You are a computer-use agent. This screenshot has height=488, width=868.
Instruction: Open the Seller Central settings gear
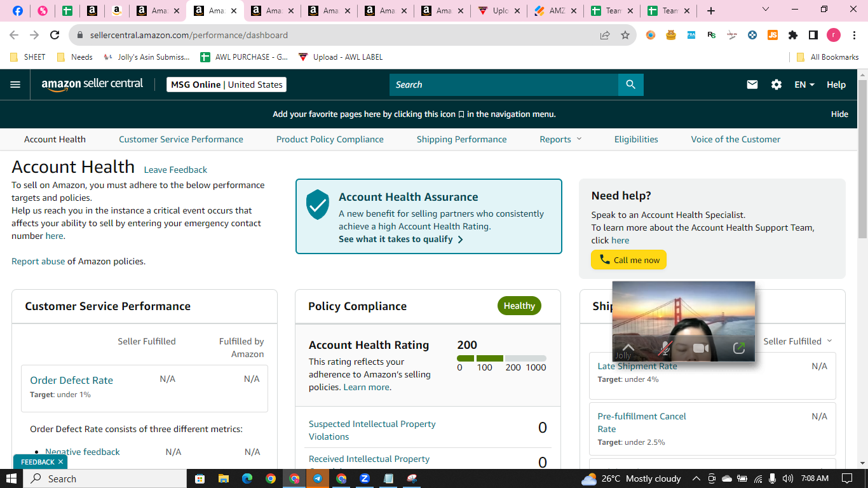(776, 85)
